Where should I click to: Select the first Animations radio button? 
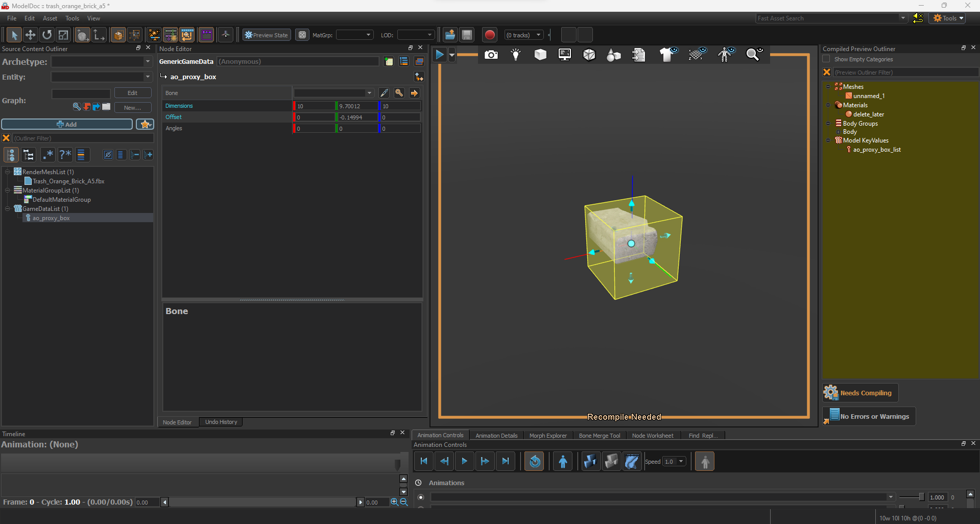421,497
